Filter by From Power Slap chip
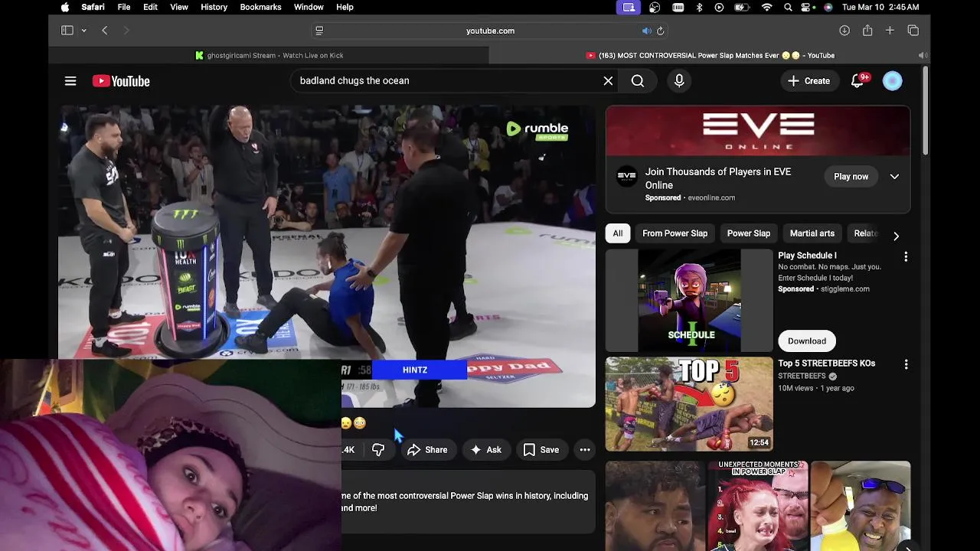980x551 pixels. 675,233
